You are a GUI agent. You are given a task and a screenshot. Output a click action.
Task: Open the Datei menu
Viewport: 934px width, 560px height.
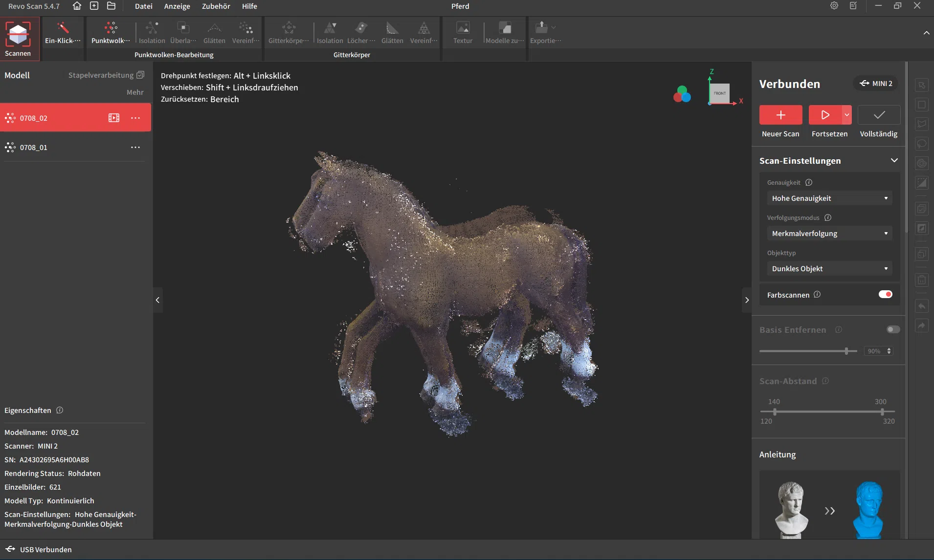(143, 6)
